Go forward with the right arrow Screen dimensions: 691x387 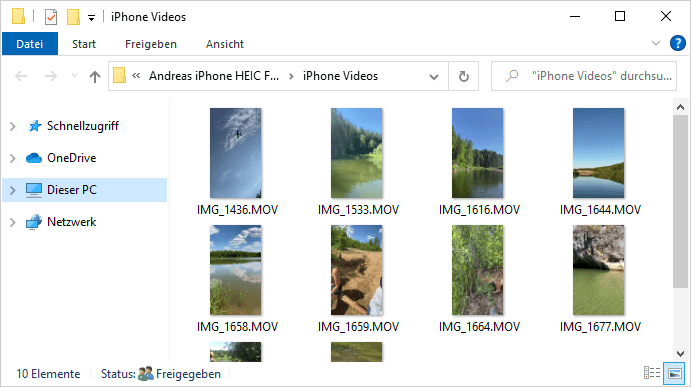(51, 76)
